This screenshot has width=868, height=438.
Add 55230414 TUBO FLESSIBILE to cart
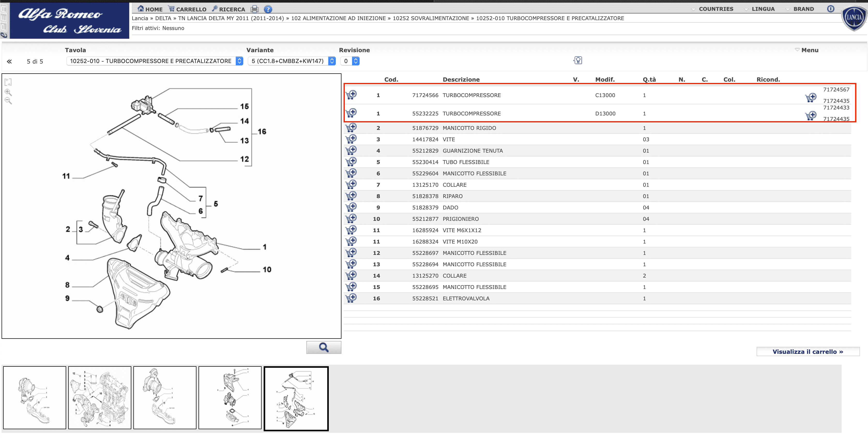point(351,162)
